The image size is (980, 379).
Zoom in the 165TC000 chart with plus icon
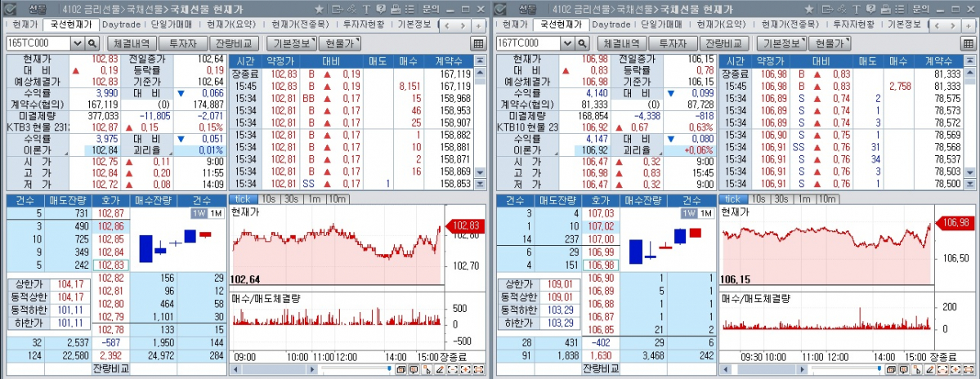(466, 370)
